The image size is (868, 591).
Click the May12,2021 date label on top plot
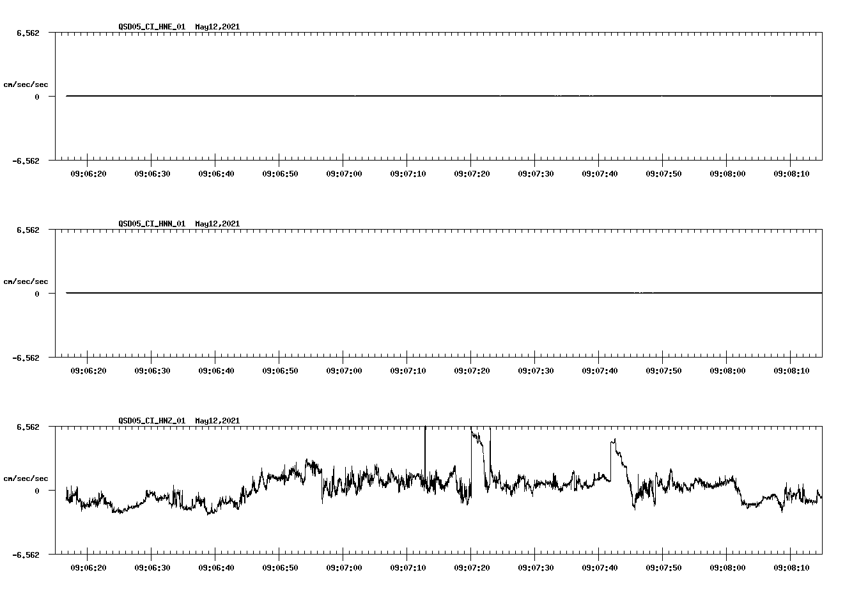(217, 27)
